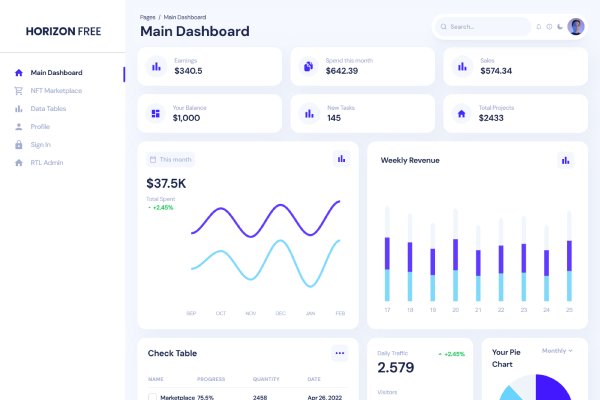
Task: Click the home icon beside Main Dashboard
Action: click(19, 73)
